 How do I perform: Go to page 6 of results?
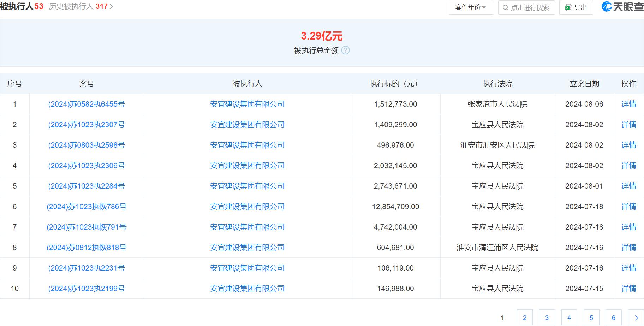point(614,318)
